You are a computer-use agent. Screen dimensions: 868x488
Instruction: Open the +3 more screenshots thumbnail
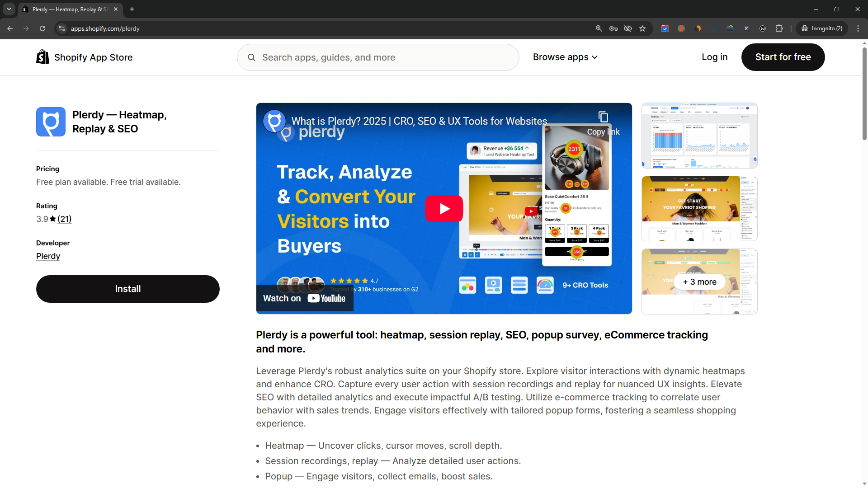point(699,282)
